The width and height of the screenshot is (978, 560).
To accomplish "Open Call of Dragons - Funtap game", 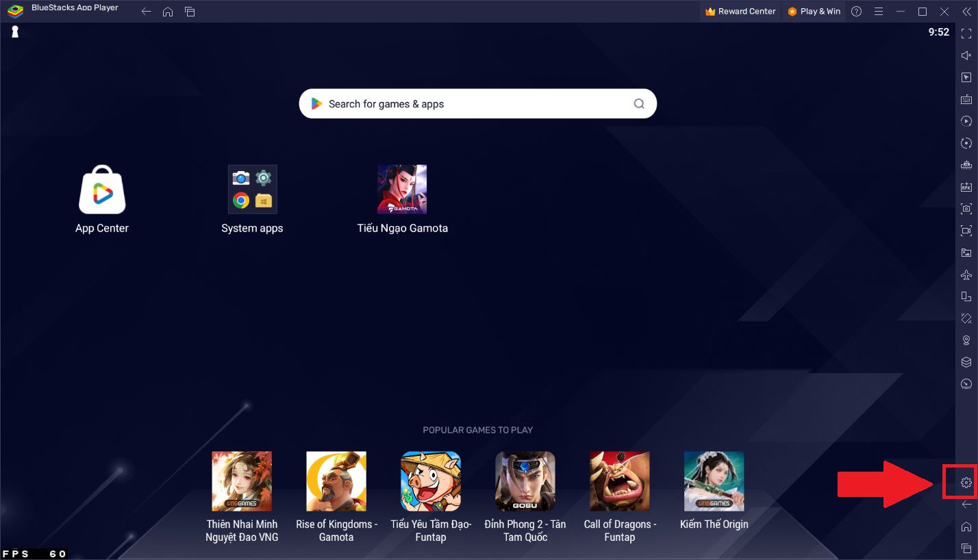I will pyautogui.click(x=620, y=498).
